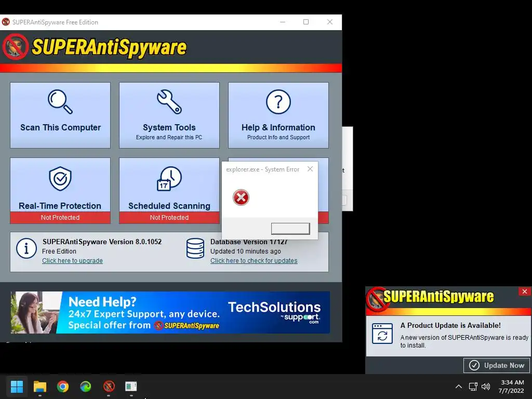Open the TechSolutions support ad banner
The image size is (532, 399).
coord(170,312)
